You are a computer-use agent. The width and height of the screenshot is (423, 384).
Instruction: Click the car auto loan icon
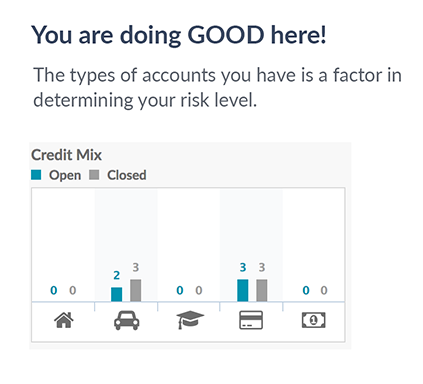click(x=127, y=320)
